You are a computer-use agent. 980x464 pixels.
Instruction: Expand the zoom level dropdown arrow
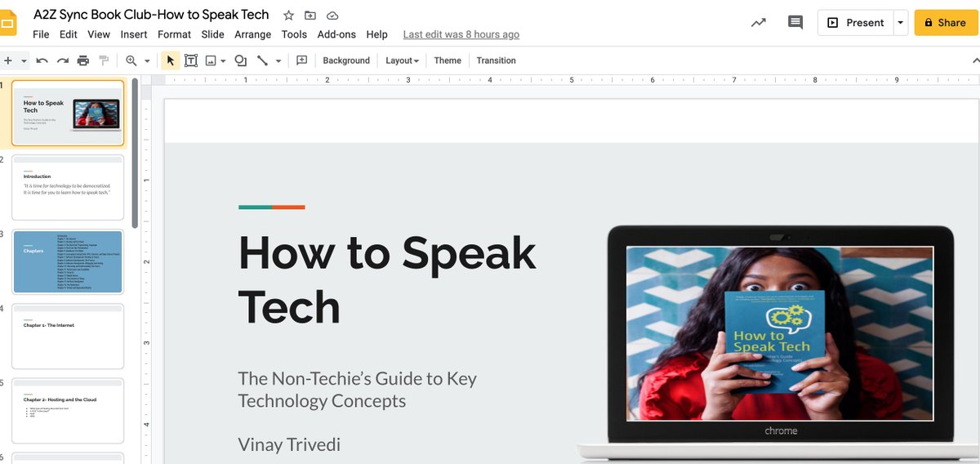147,60
